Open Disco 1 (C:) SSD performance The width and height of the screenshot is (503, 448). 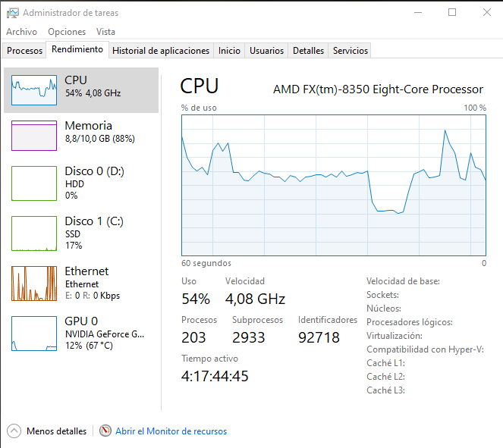click(x=83, y=233)
